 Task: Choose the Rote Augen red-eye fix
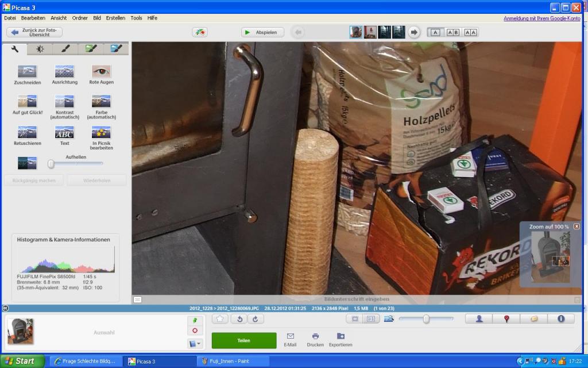(x=101, y=75)
